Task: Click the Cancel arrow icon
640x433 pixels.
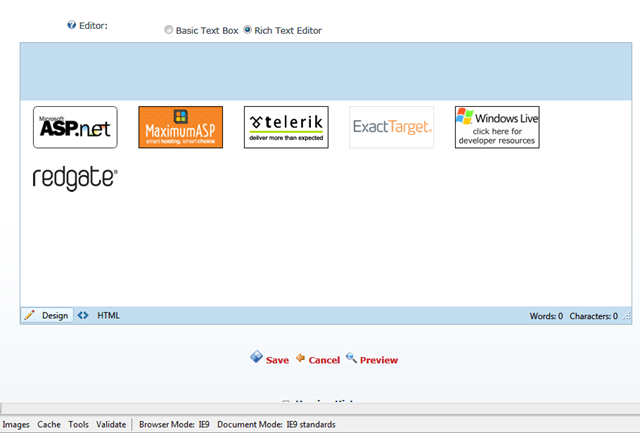Action: point(300,358)
